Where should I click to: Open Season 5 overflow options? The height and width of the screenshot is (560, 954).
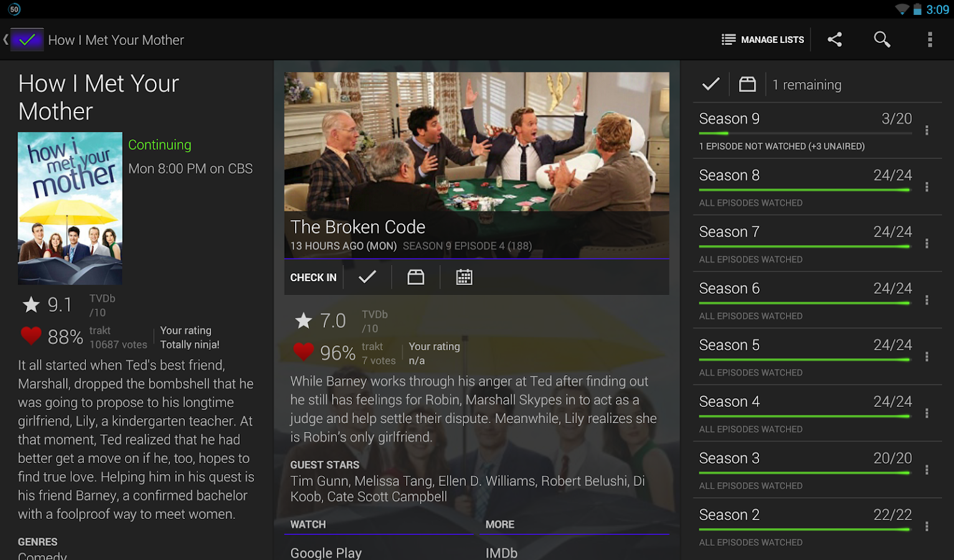click(927, 357)
